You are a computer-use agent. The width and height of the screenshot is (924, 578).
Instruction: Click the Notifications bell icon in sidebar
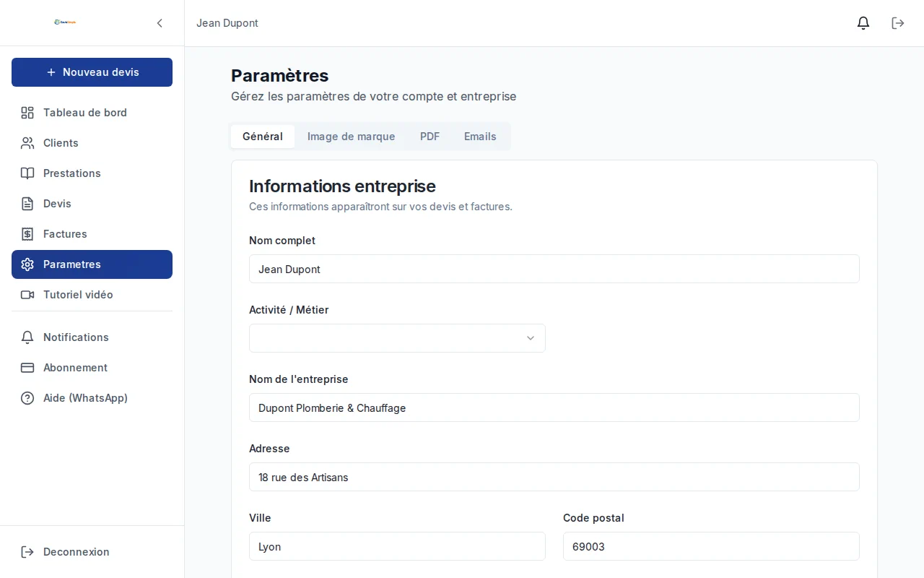(x=27, y=337)
